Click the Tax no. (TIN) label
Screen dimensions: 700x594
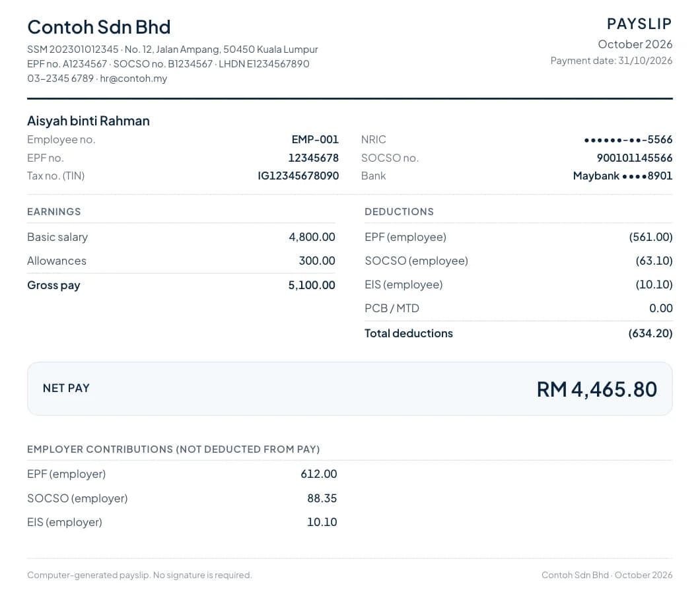56,176
